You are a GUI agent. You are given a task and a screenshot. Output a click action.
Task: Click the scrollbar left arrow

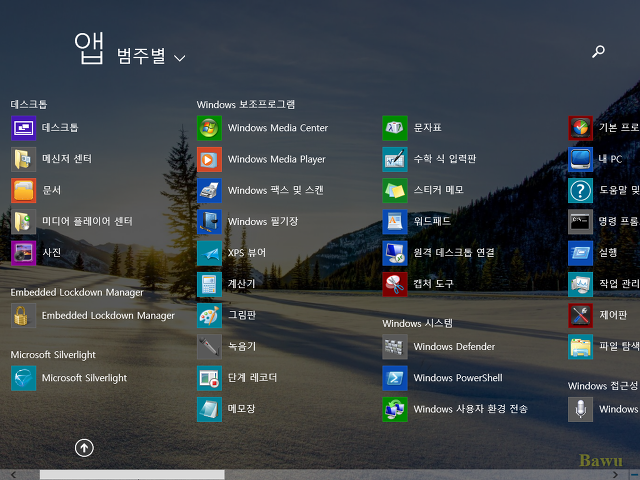tap(13, 474)
